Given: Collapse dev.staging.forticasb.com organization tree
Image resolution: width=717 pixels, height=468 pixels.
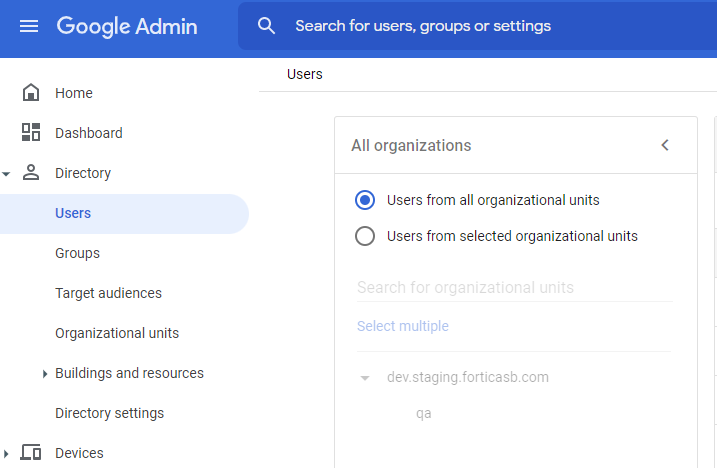Looking at the screenshot, I should (365, 378).
